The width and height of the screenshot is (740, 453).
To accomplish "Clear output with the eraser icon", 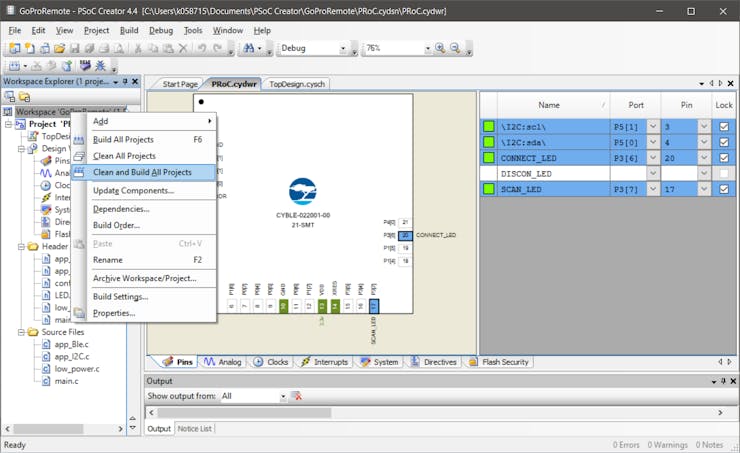I will (296, 396).
